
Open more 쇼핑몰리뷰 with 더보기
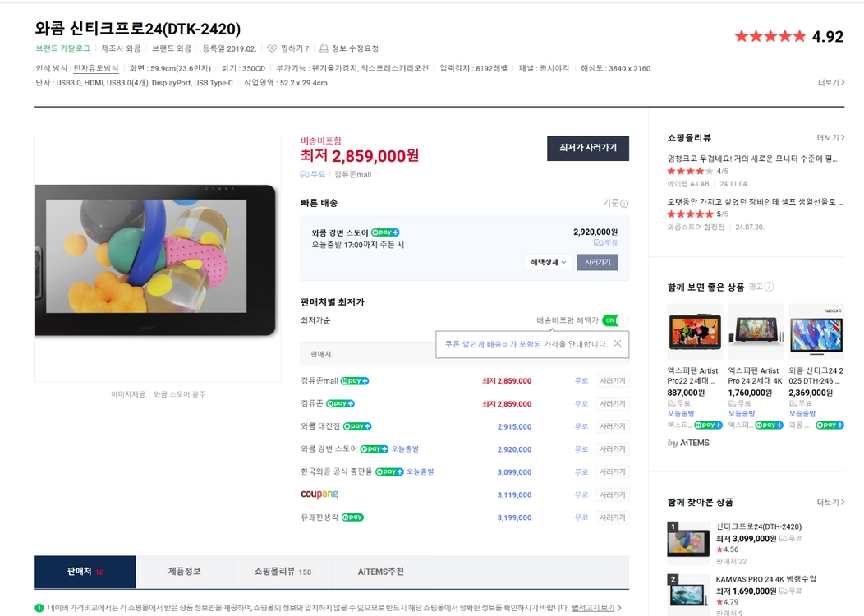click(x=830, y=138)
